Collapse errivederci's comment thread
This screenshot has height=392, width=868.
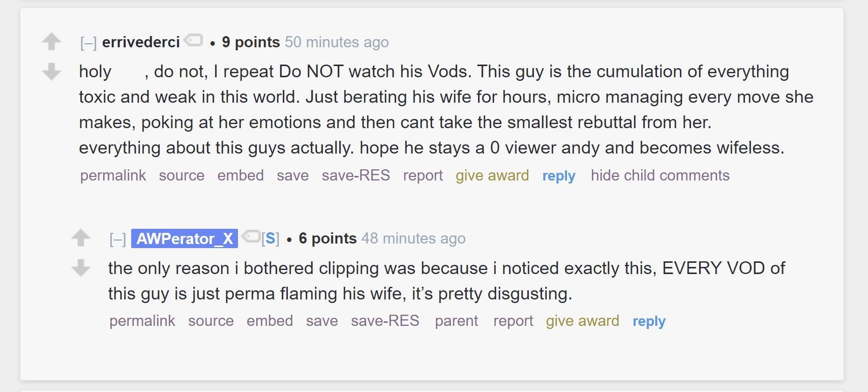click(88, 43)
